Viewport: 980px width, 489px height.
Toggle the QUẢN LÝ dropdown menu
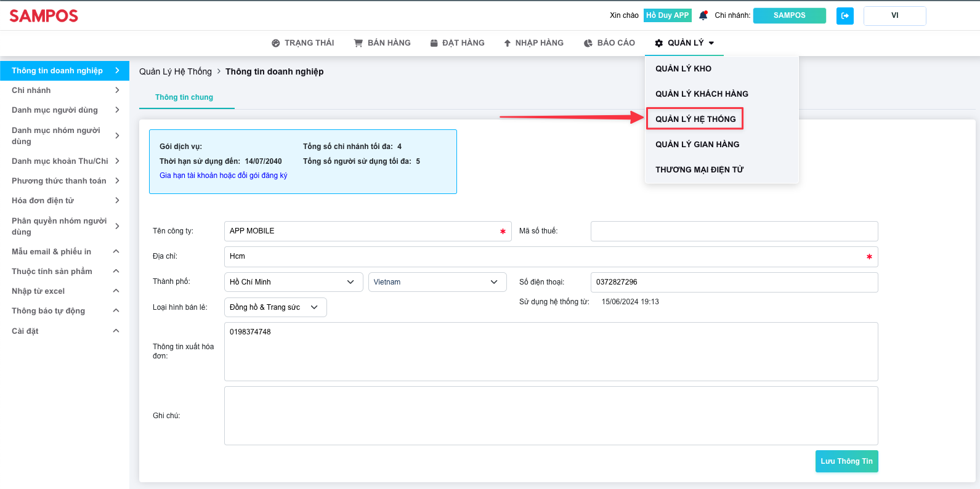tap(684, 43)
